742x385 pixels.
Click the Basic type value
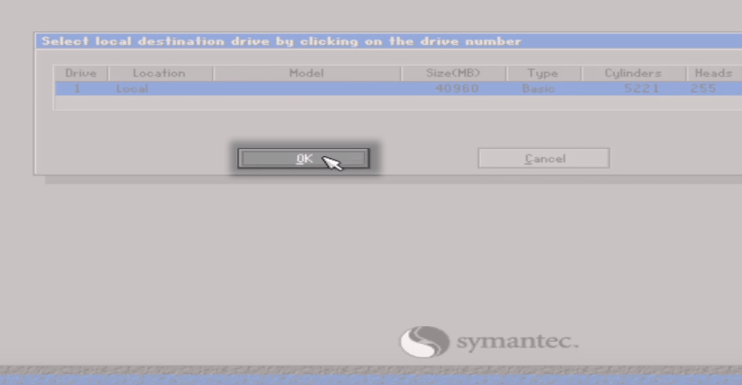[538, 88]
